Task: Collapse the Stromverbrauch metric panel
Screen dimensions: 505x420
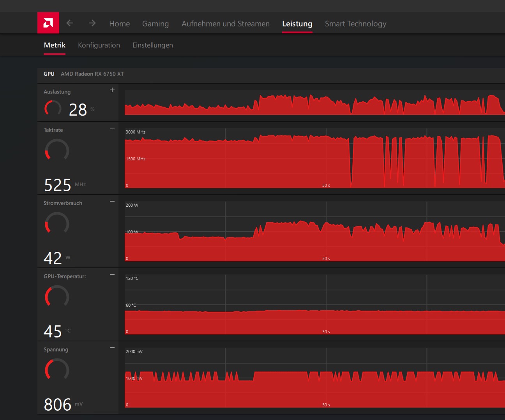Action: [112, 201]
